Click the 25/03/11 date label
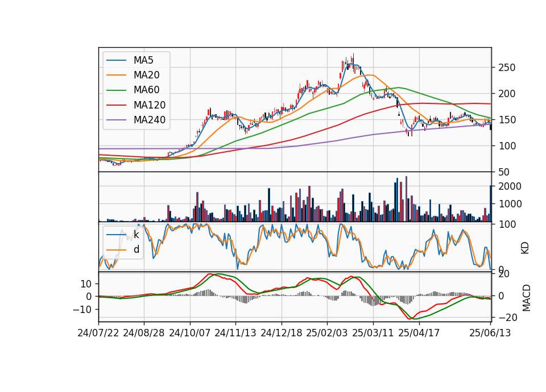 [373, 333]
